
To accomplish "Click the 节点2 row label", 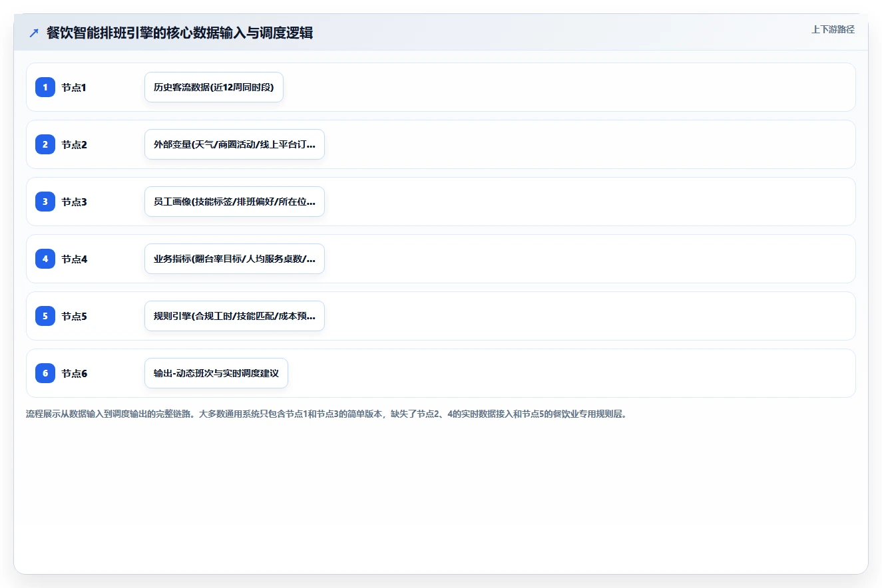I will 74,144.
